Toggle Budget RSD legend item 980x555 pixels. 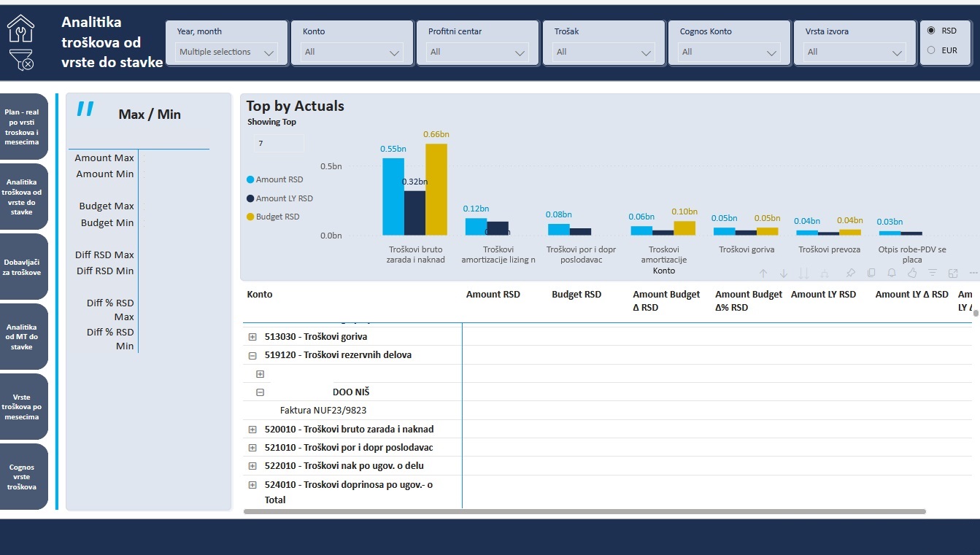273,217
